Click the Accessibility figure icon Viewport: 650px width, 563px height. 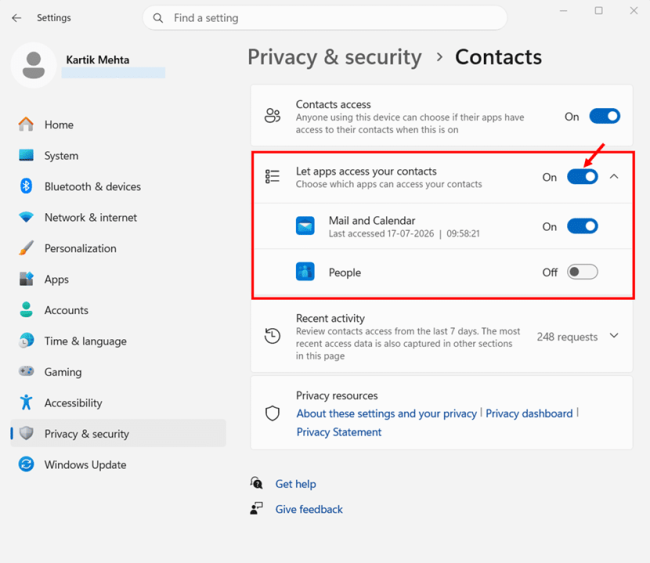[x=26, y=402]
